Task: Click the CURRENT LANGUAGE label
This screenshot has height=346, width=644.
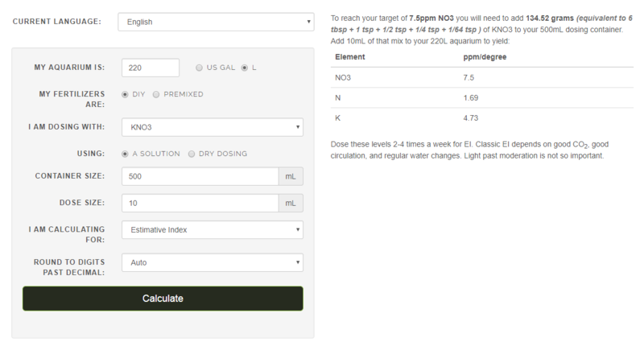Action: [x=56, y=22]
